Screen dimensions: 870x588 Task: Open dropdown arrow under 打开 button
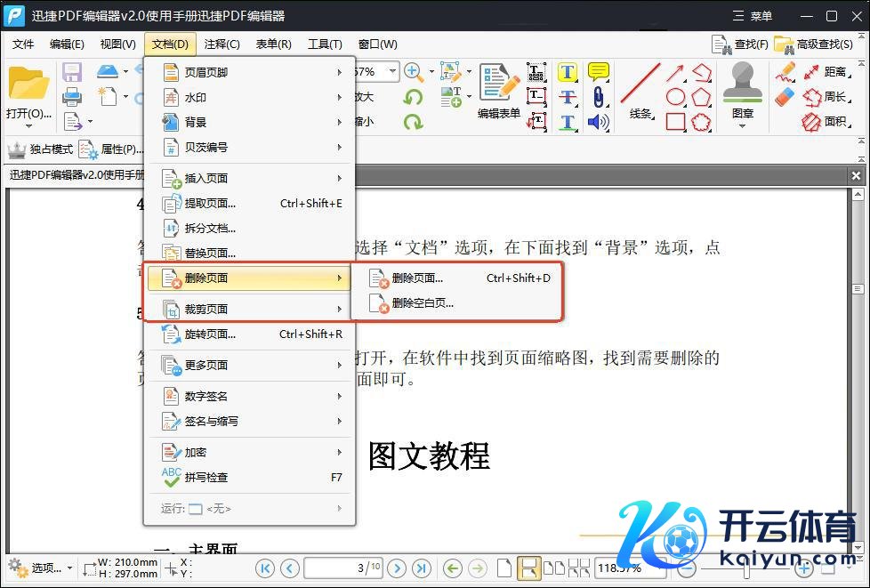coord(28,126)
